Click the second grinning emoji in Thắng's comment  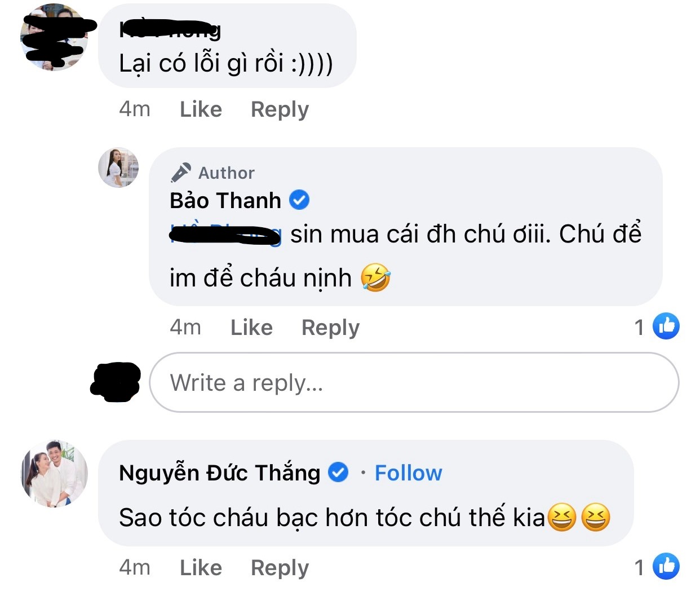[596, 516]
